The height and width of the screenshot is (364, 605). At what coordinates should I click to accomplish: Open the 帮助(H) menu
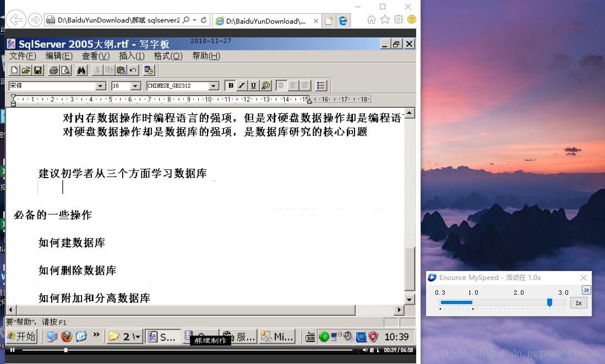tap(206, 56)
